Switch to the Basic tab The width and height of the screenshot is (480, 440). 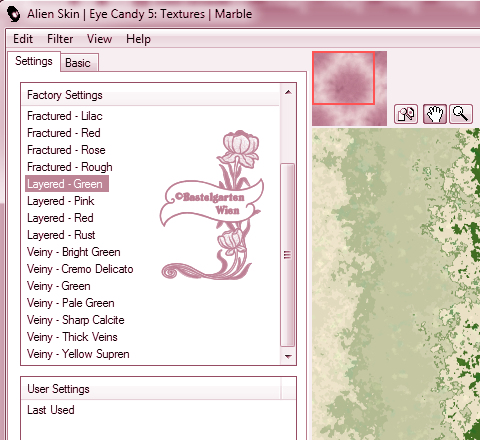click(x=79, y=62)
